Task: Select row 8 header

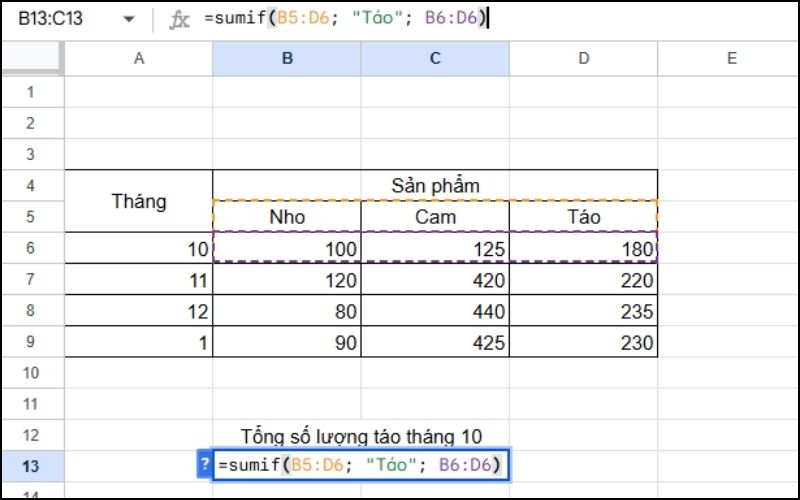Action: coord(31,310)
